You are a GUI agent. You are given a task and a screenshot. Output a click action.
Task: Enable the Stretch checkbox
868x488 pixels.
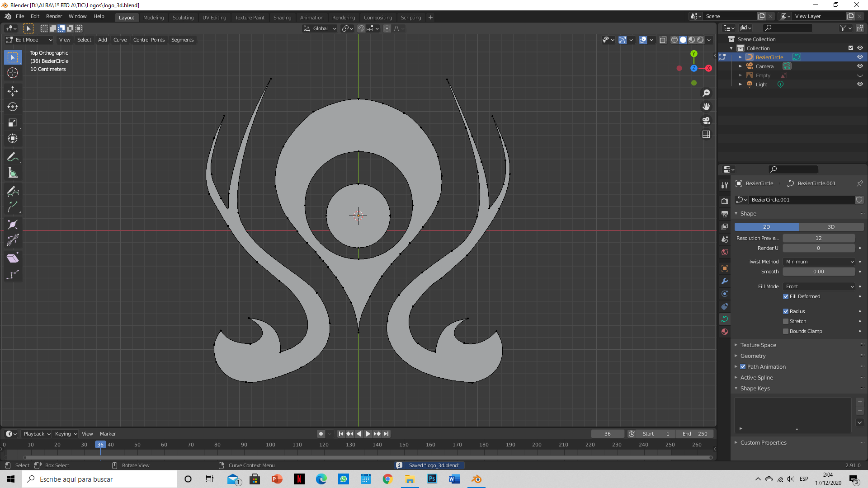(x=786, y=321)
